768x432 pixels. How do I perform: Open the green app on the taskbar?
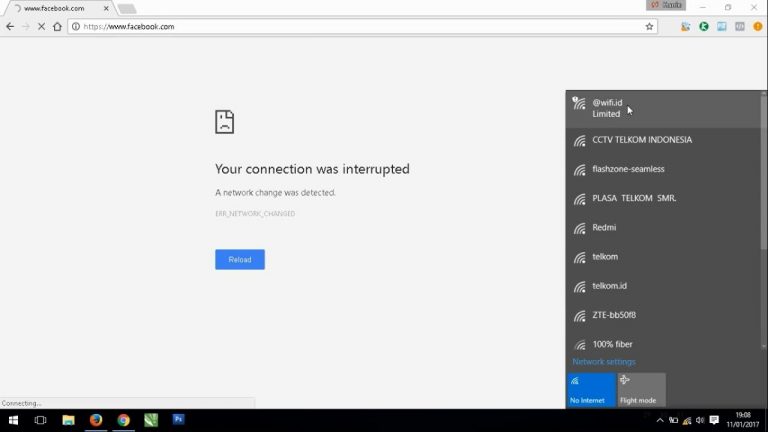[x=151, y=420]
